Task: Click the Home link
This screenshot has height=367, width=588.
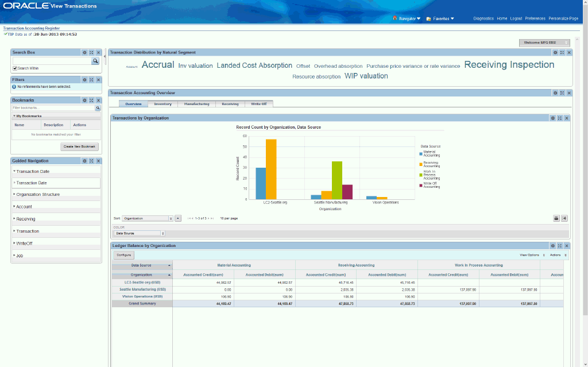Action: 502,18
